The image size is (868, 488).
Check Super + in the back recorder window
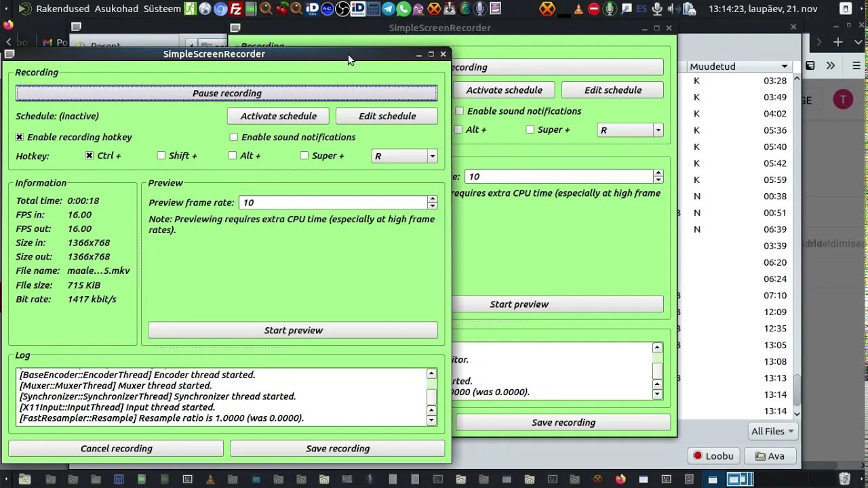530,129
